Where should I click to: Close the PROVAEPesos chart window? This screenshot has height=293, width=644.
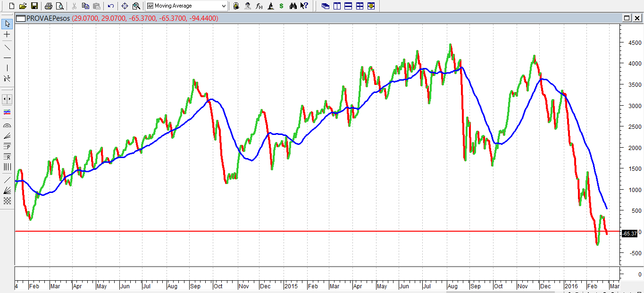click(636, 18)
